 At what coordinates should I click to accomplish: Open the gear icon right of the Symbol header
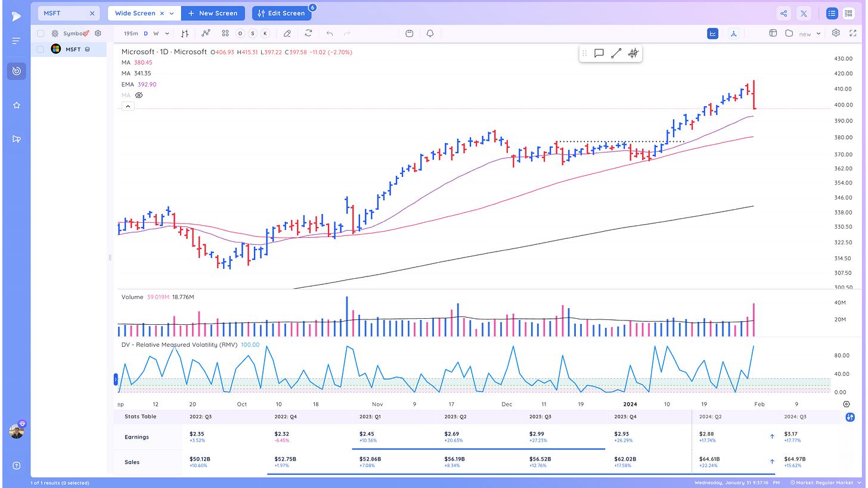coord(98,34)
